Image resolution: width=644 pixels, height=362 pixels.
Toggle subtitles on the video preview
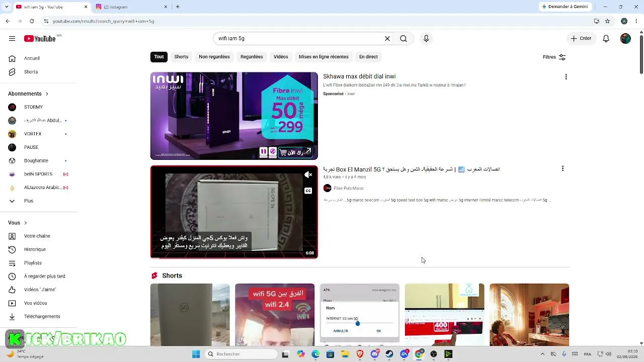click(308, 191)
